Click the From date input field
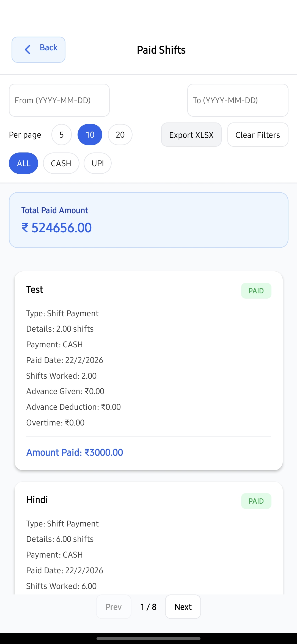 pos(59,100)
